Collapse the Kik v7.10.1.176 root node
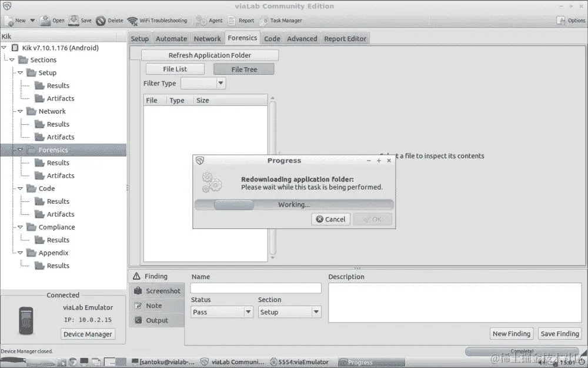This screenshot has width=588, height=368. pos(4,48)
